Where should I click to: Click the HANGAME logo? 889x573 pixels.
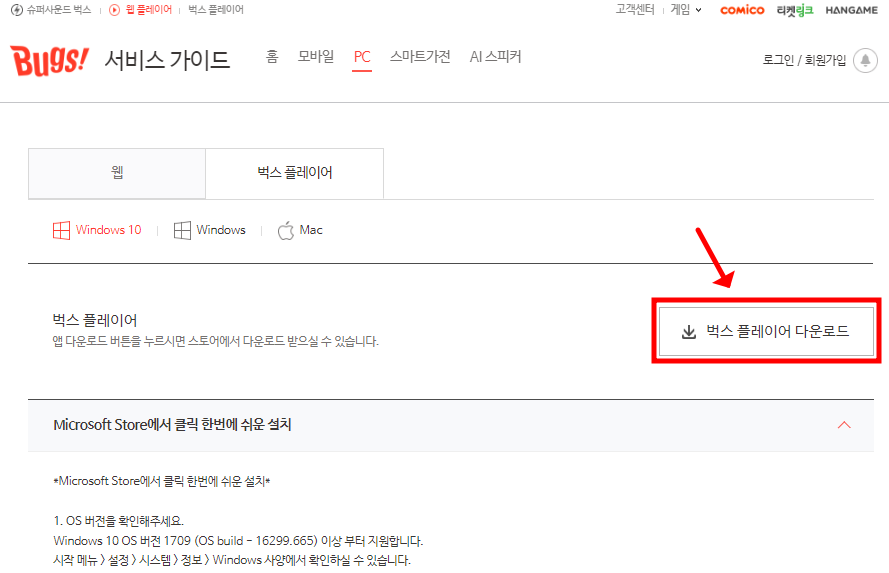(851, 10)
